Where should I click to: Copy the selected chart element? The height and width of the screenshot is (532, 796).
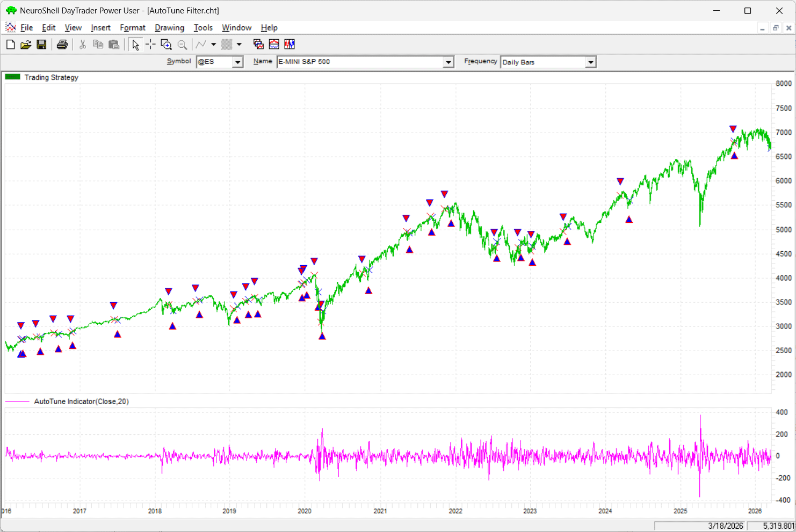(98, 44)
